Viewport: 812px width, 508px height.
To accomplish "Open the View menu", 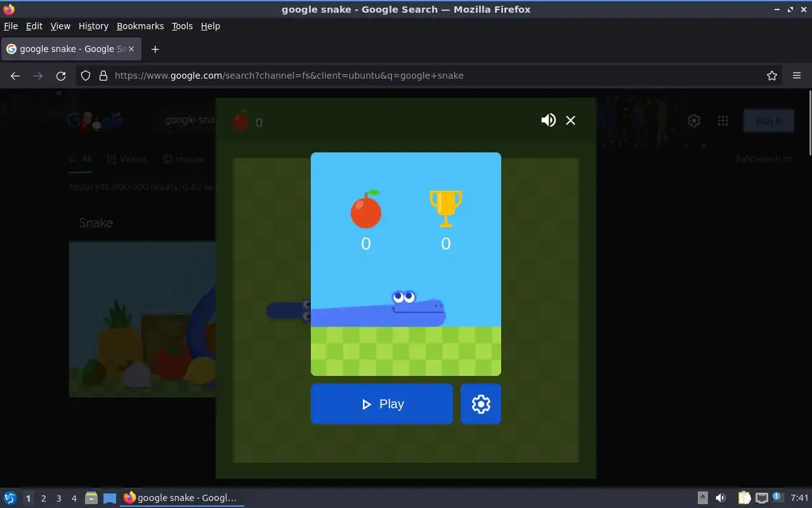I will coord(60,26).
